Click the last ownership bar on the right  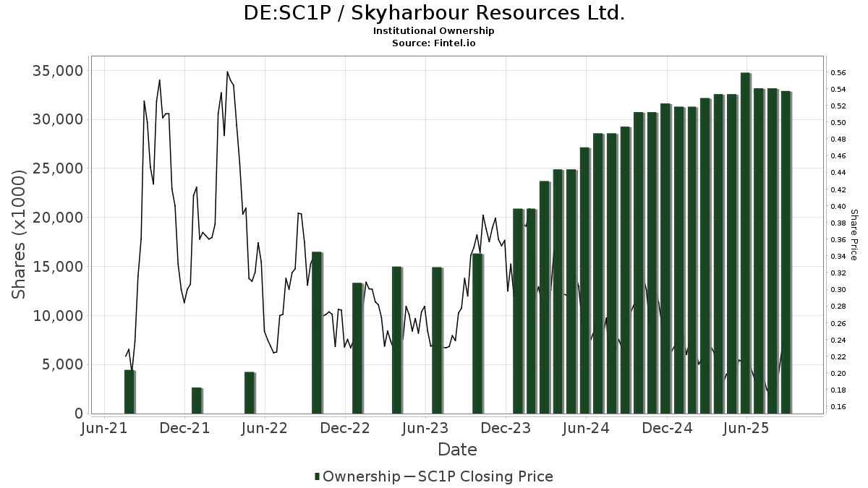(x=786, y=252)
